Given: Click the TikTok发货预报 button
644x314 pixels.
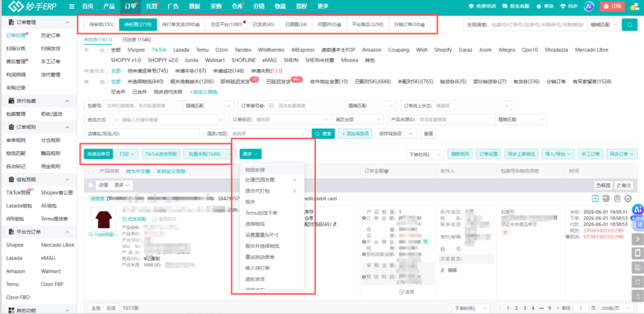Looking at the screenshot, I should [x=160, y=154].
